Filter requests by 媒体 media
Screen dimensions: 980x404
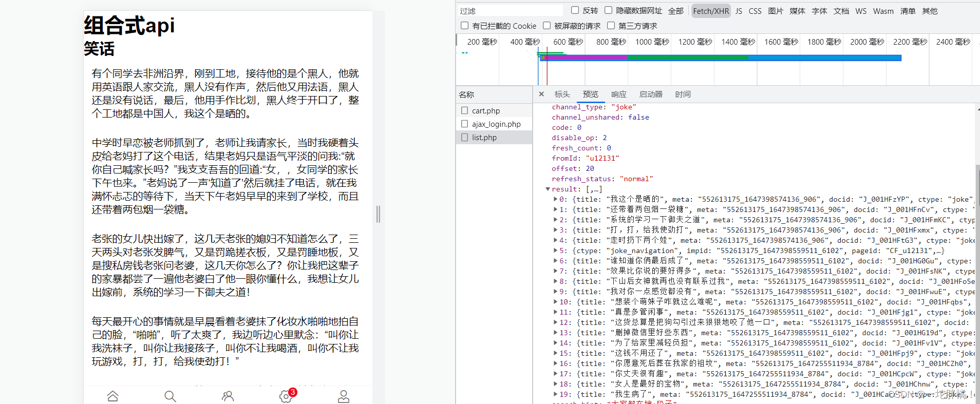click(x=798, y=11)
